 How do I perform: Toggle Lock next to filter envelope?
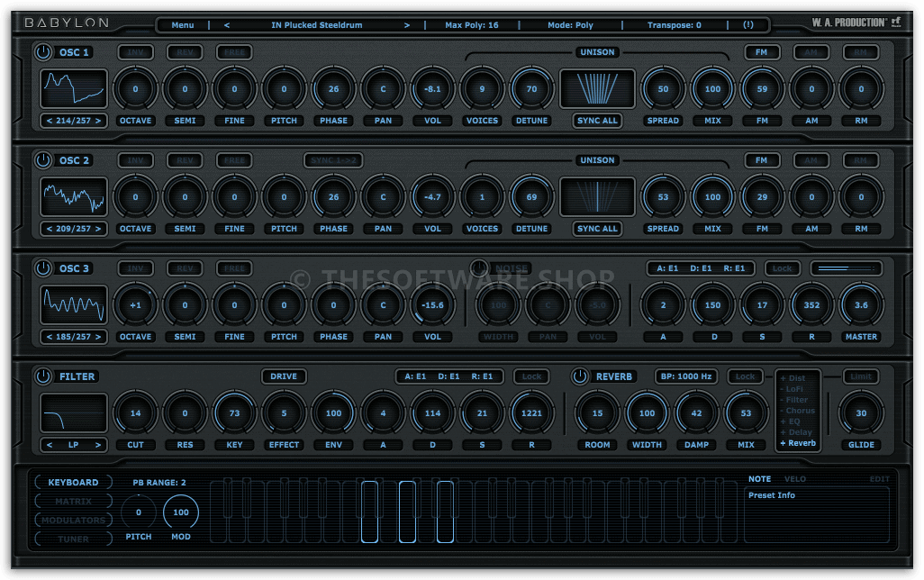click(x=531, y=376)
